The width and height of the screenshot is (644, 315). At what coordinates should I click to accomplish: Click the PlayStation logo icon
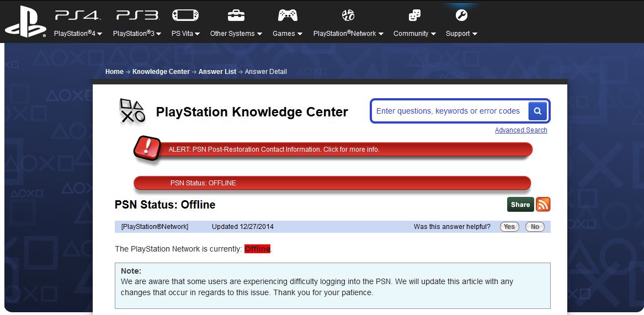(25, 22)
